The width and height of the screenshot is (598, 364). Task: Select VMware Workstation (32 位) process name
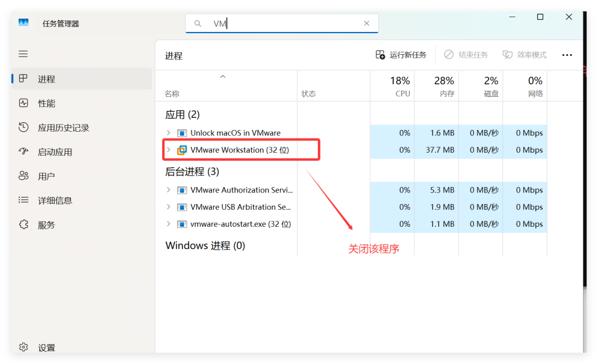[x=240, y=150]
